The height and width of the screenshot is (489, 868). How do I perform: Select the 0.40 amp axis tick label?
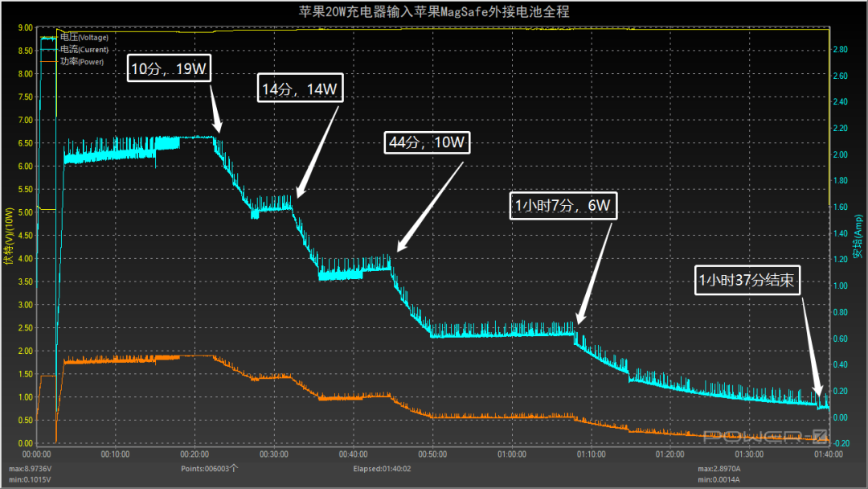pyautogui.click(x=841, y=364)
